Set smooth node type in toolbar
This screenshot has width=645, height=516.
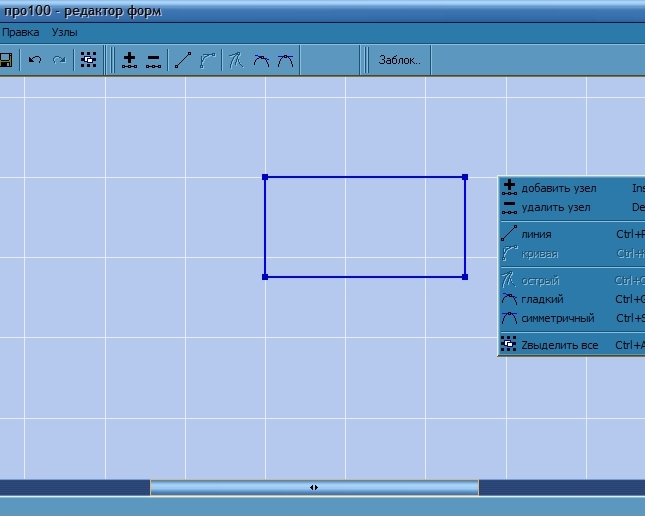261,60
